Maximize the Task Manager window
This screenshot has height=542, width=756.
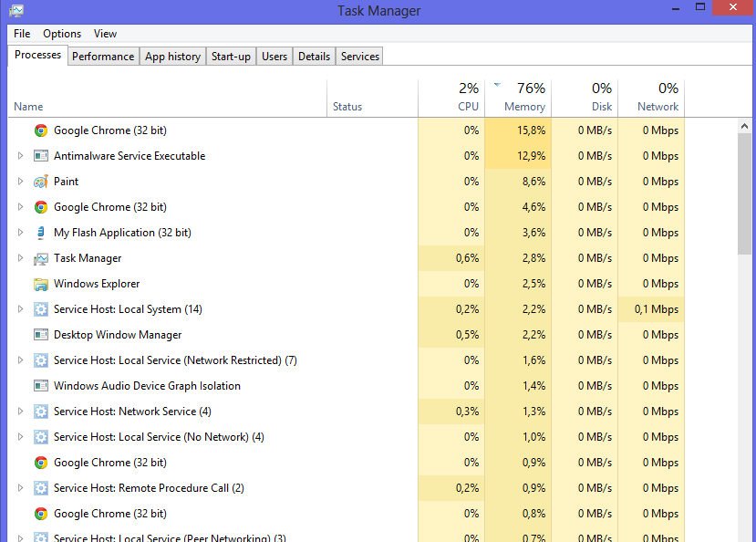(700, 7)
